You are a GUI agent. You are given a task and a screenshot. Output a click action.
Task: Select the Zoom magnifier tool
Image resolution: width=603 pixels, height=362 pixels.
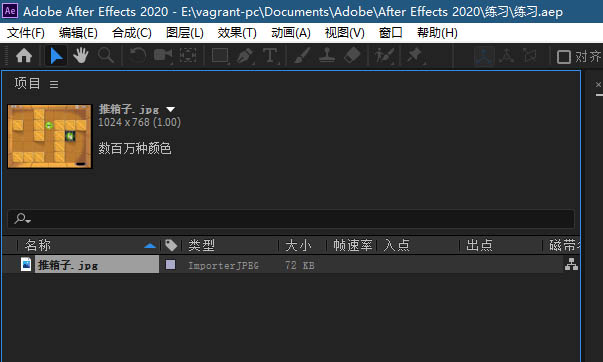pos(105,56)
